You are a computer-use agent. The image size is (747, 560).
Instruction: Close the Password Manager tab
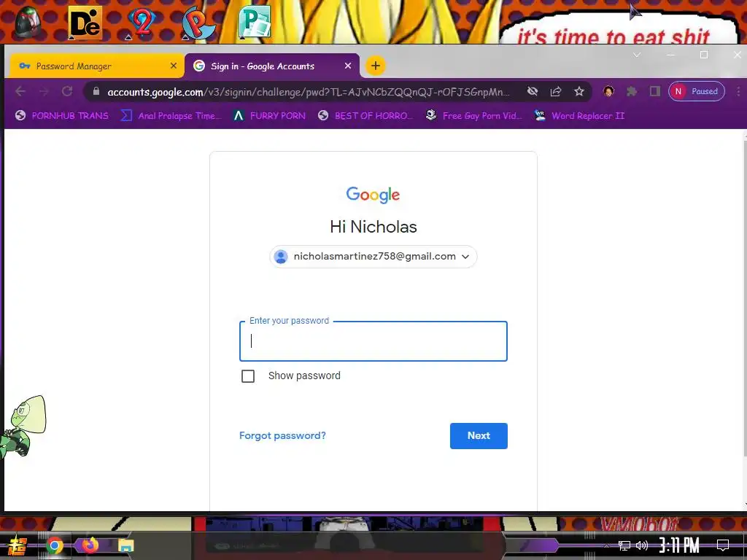(x=174, y=66)
